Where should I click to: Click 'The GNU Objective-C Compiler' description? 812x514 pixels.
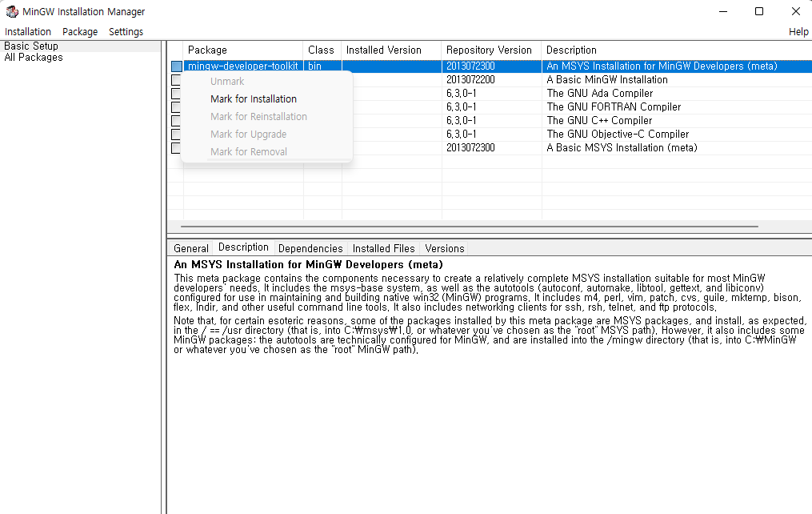[x=618, y=135]
